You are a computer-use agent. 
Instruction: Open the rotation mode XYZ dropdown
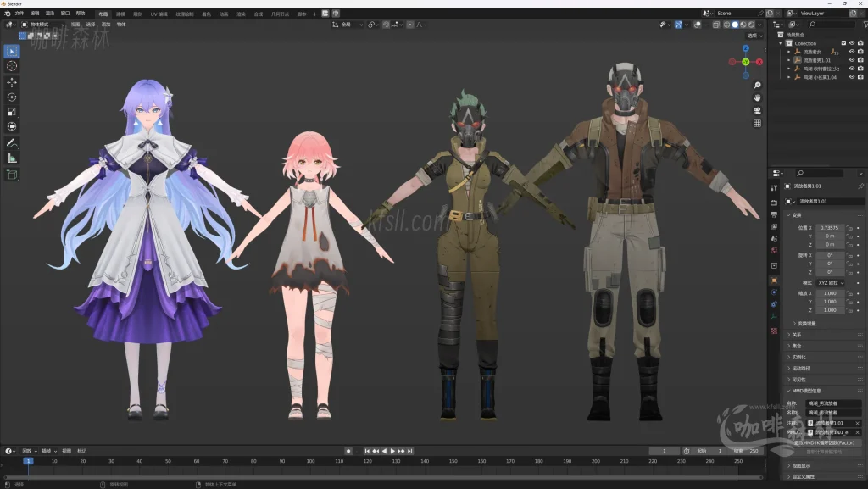coord(831,283)
